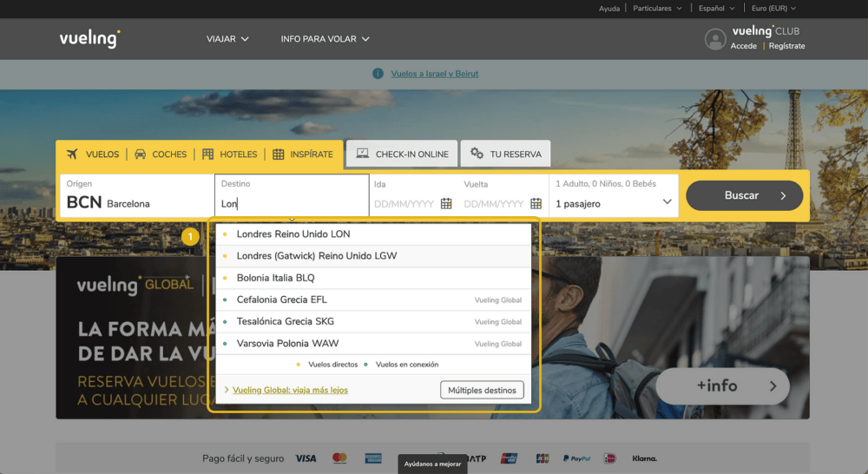Viewport: 868px width, 474px height.
Task: Click the Accede login link
Action: click(x=744, y=46)
